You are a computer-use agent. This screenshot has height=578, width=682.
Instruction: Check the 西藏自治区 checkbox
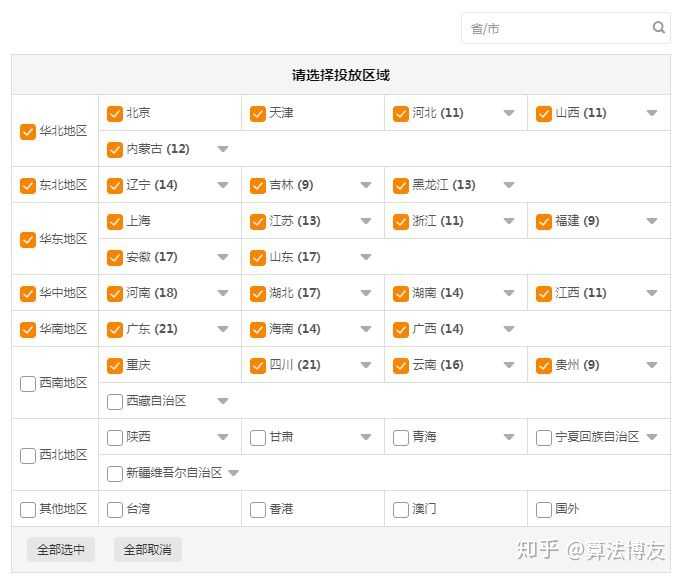115,401
